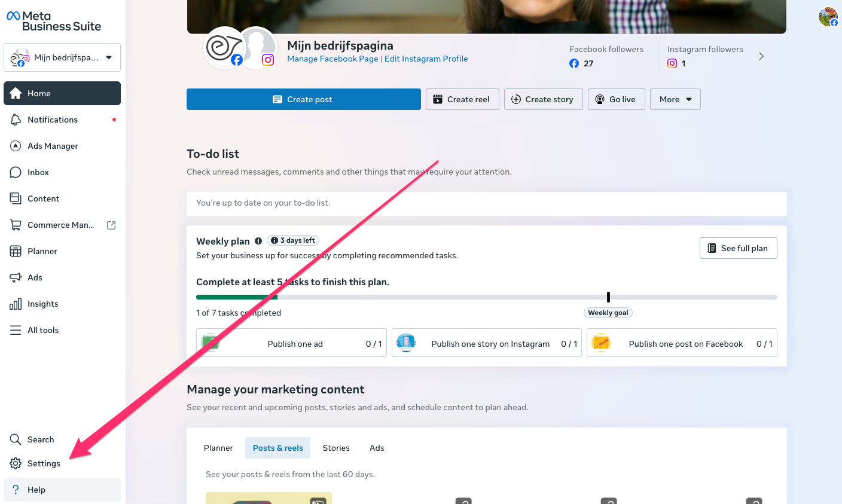The image size is (842, 504).
Task: Go to Insights in the sidebar
Action: pos(62,304)
